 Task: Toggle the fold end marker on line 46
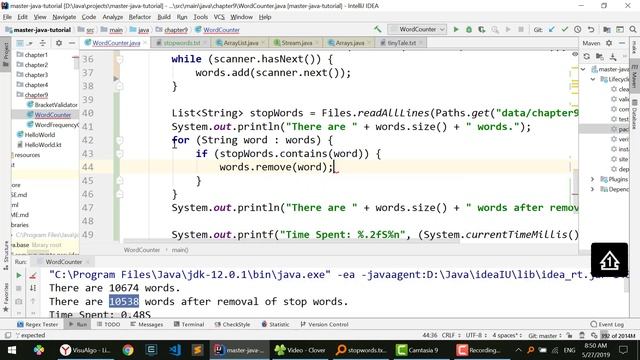[x=119, y=194]
